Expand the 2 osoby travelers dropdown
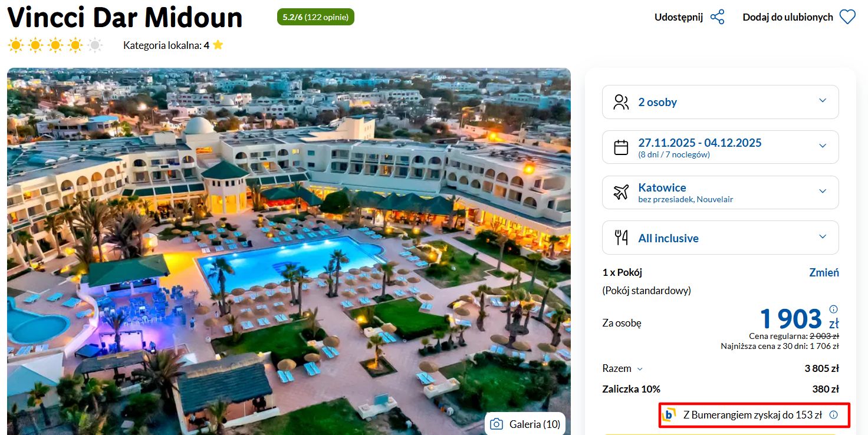This screenshot has height=435, width=868. (x=720, y=102)
